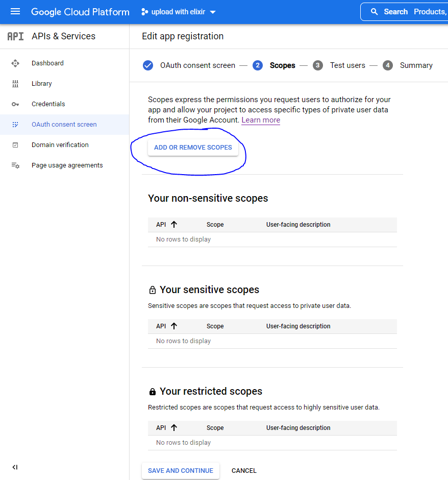Click Save and Continue button
Viewport: 448px width, 480px height.
coord(181,471)
